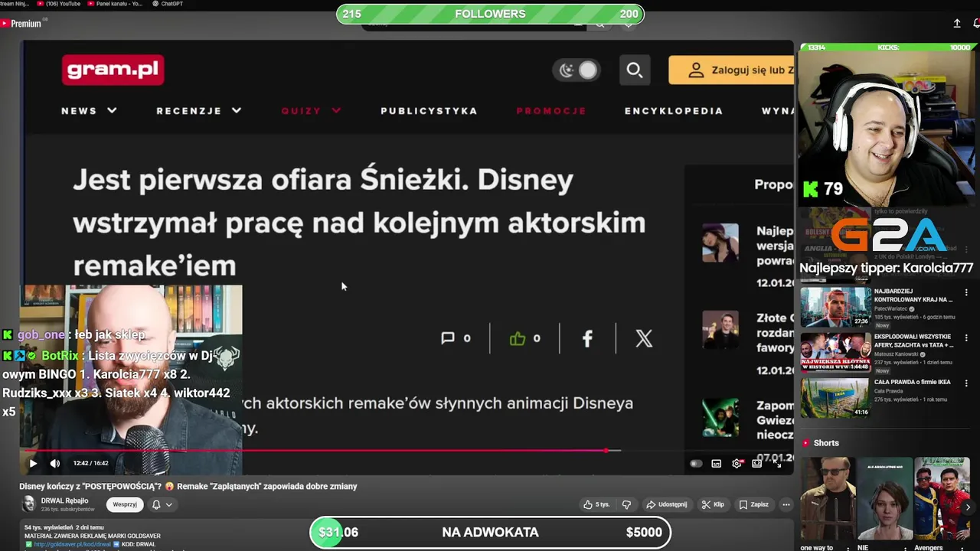Open the ENCYKLOPEDIA section
The width and height of the screenshot is (980, 551).
[674, 111]
